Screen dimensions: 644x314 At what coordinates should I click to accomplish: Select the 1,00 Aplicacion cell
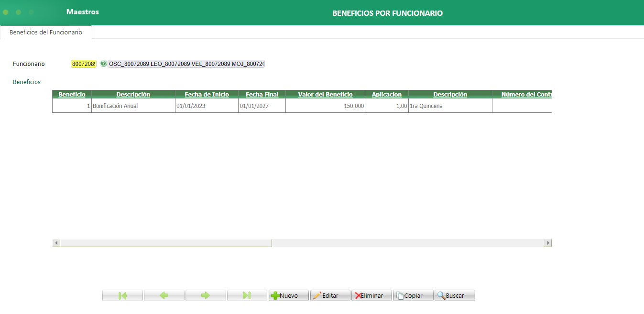pos(387,106)
